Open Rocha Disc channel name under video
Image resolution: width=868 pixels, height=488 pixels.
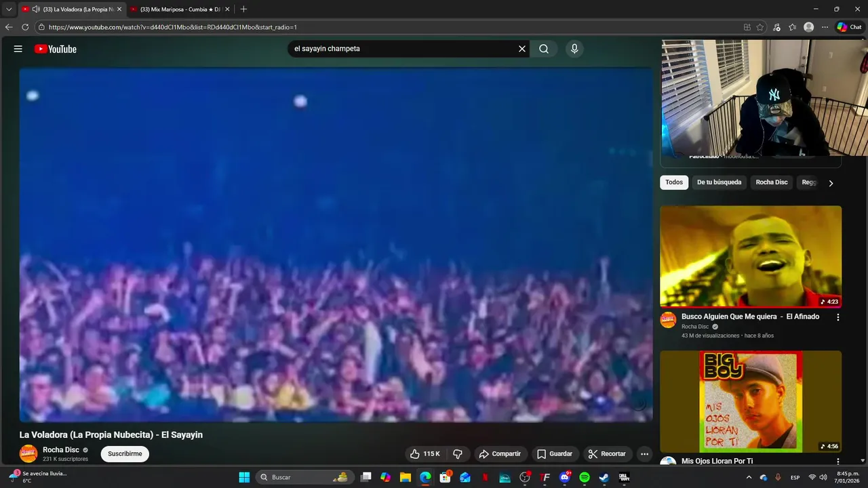click(61, 450)
